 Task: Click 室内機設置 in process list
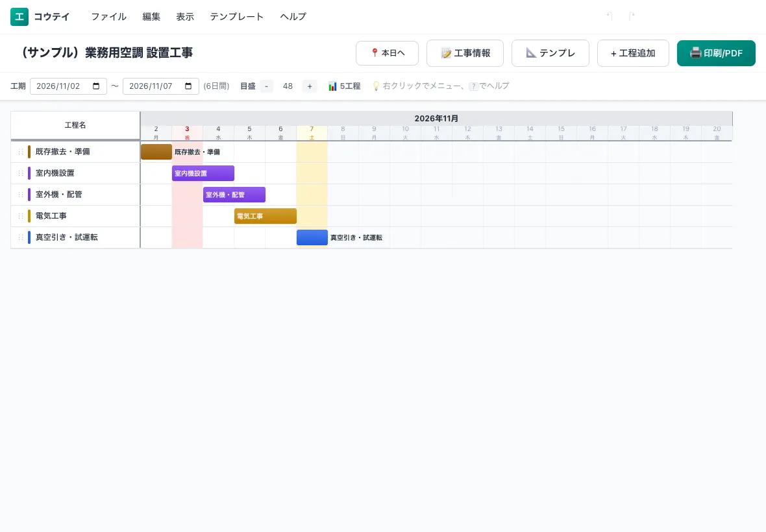pos(55,173)
